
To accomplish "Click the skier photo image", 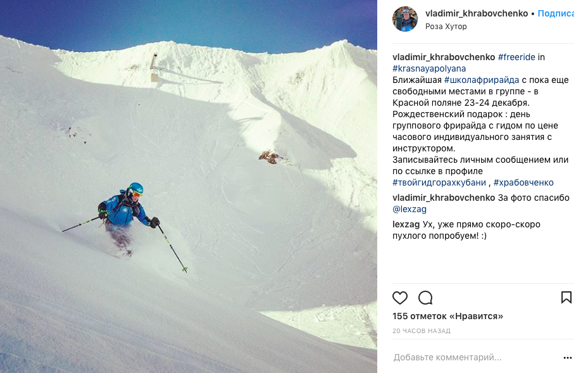I will [188, 186].
